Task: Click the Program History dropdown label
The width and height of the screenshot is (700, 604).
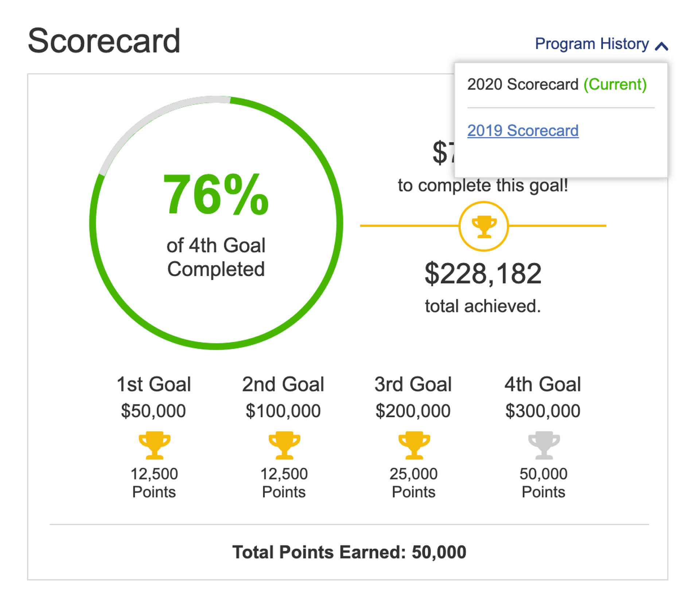Action: [592, 44]
